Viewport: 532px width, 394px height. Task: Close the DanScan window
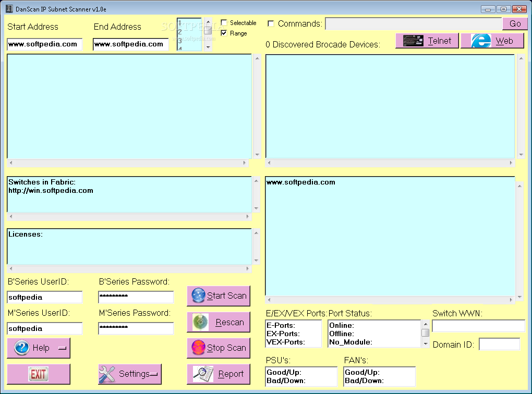[x=519, y=9]
